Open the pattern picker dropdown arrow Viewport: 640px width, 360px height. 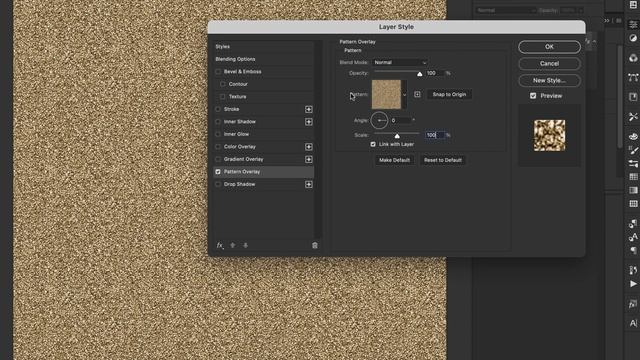(x=404, y=95)
